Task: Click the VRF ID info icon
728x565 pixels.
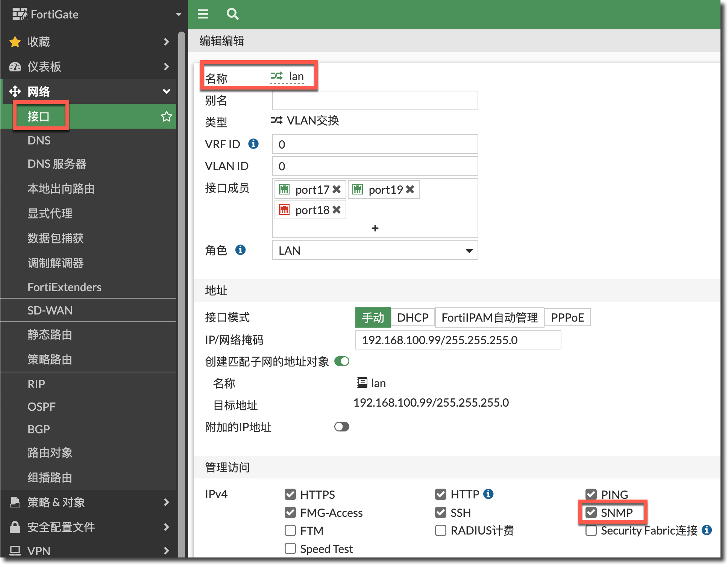Action: coord(253,144)
